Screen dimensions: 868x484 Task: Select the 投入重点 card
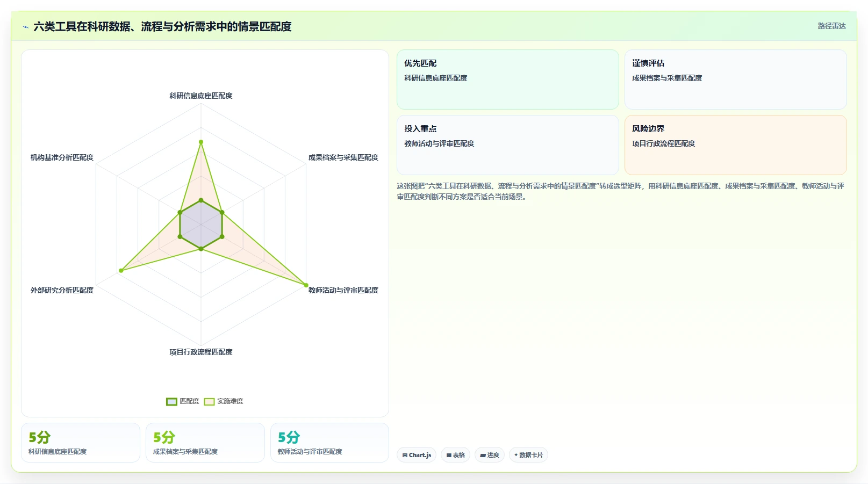pos(508,145)
